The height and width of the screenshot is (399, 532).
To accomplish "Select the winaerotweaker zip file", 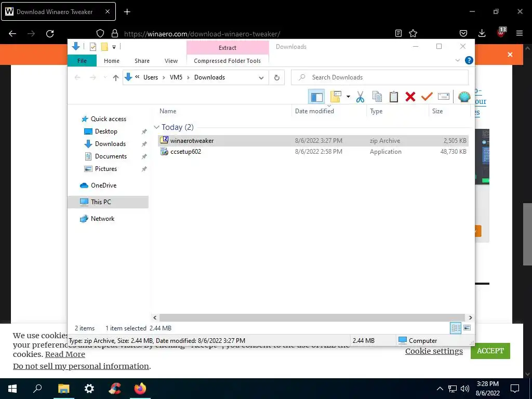I will [313, 140].
